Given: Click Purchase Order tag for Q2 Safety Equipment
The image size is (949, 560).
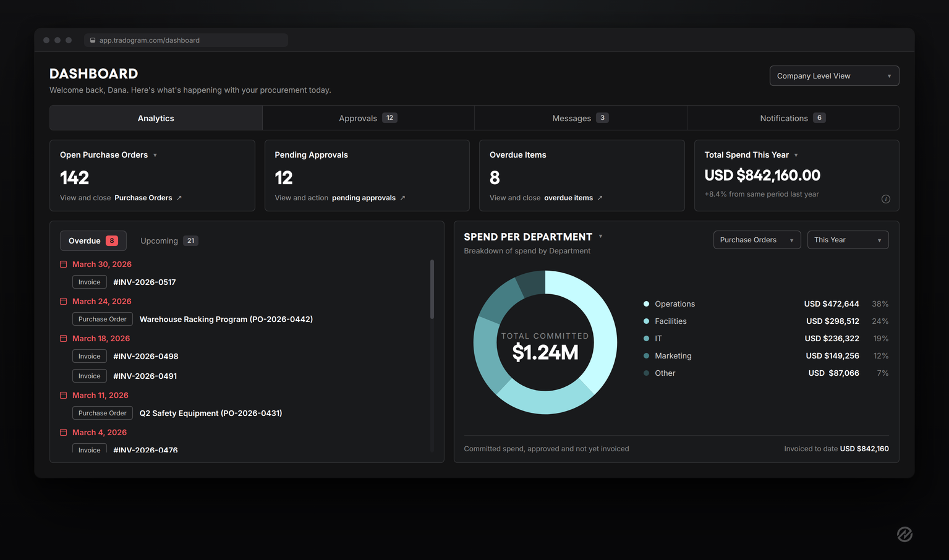Looking at the screenshot, I should [x=103, y=413].
